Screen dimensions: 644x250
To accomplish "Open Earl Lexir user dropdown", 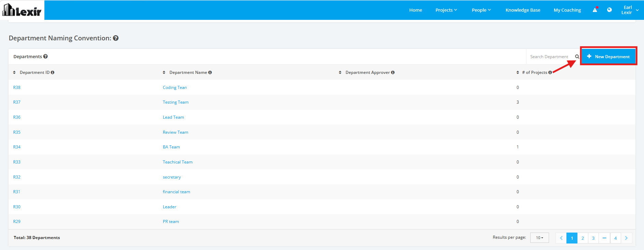I will pos(630,10).
